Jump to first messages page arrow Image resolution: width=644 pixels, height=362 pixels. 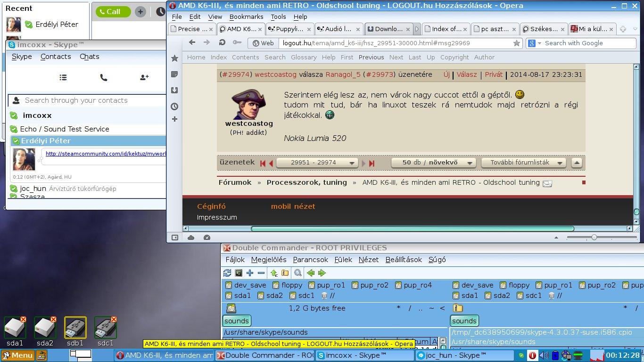coord(263,163)
